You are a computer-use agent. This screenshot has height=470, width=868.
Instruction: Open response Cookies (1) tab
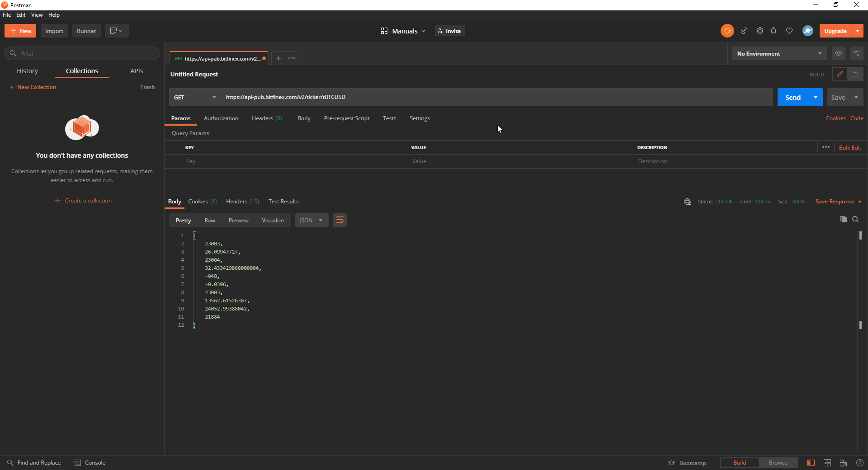pyautogui.click(x=203, y=202)
